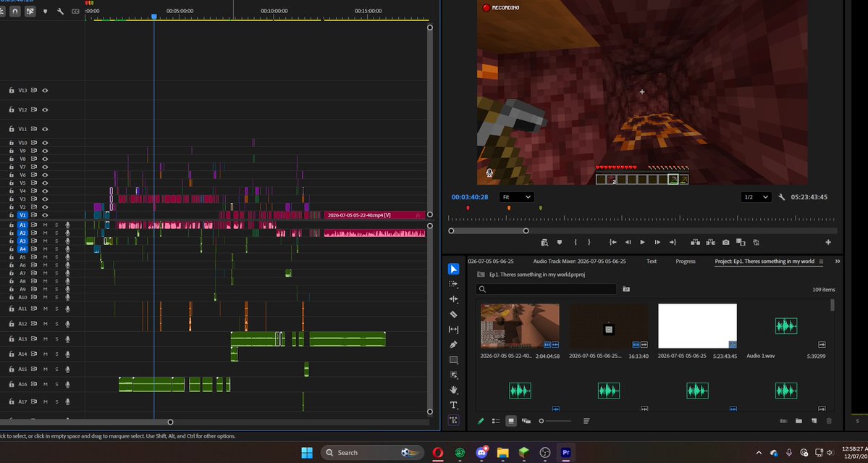Open the Program Monitor button editor plus
This screenshot has height=463, width=868.
pyautogui.click(x=828, y=242)
